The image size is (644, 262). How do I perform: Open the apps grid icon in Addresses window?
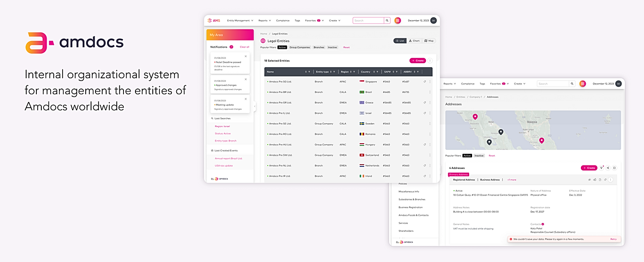point(583,84)
